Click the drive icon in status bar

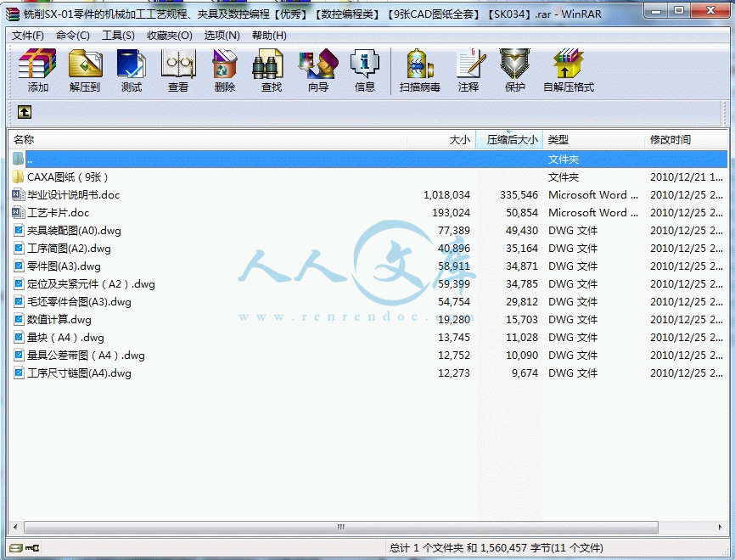(16, 548)
